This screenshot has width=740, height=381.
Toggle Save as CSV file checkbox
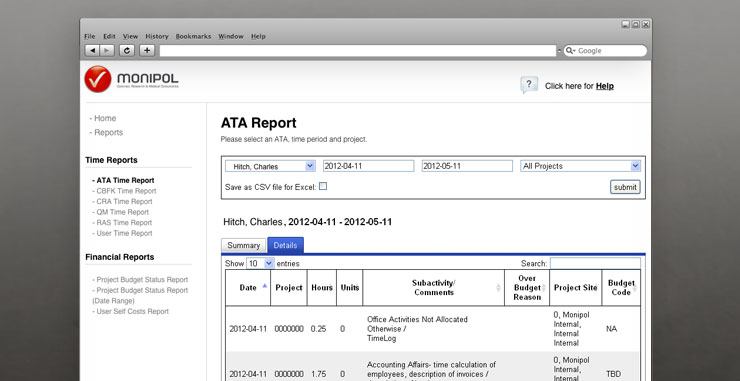(323, 186)
